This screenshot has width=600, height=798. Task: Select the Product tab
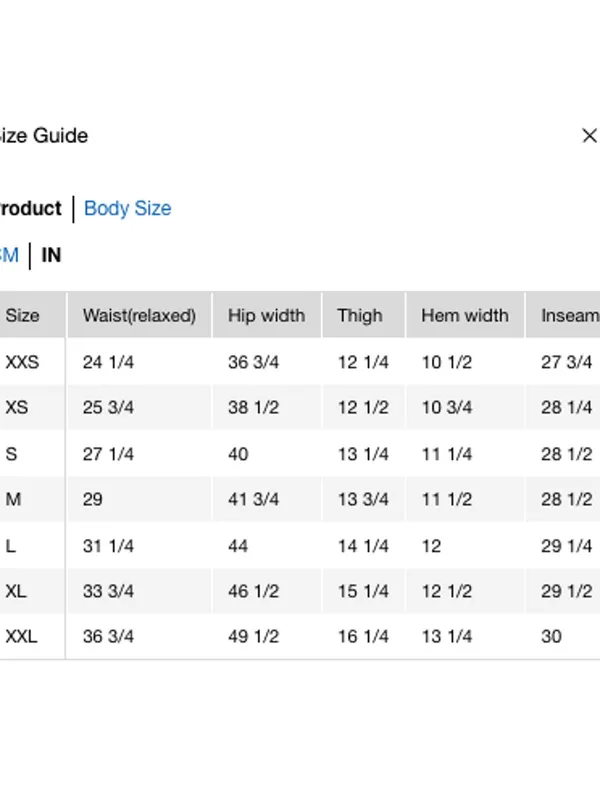[x=30, y=208]
